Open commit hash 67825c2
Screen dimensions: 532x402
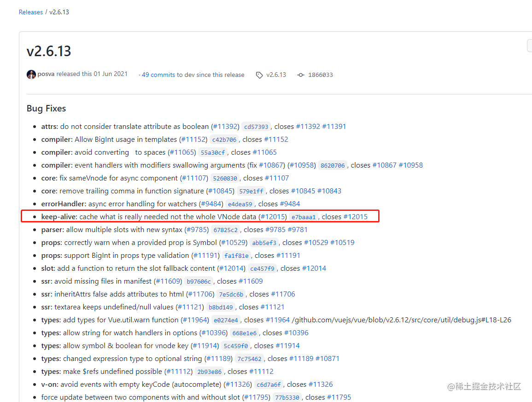point(225,230)
